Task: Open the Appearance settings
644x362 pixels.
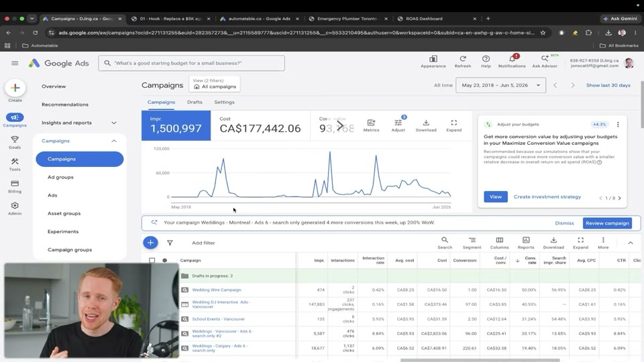Action: (x=433, y=62)
